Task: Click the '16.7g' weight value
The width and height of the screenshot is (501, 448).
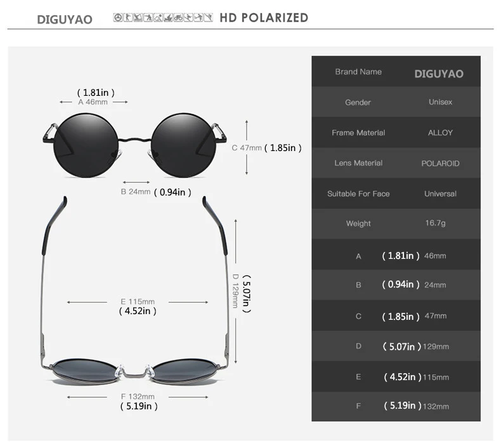Action: [435, 223]
